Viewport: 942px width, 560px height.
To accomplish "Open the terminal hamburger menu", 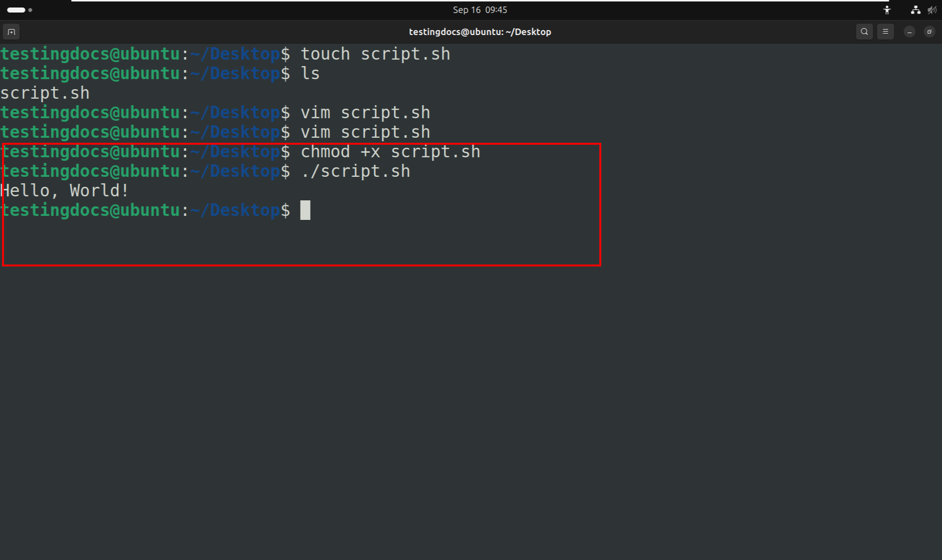I will point(885,32).
